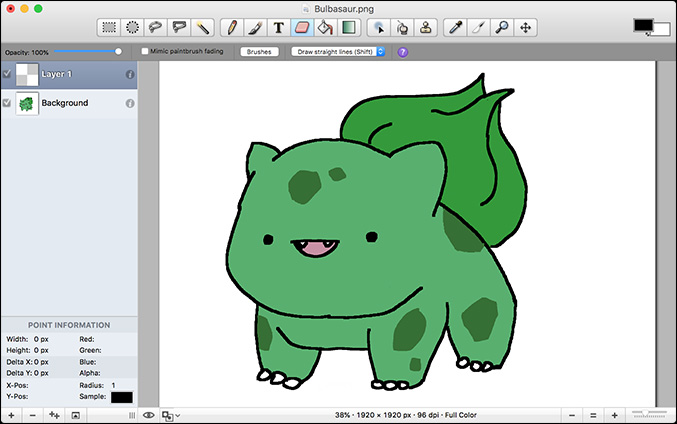The width and height of the screenshot is (677, 424).
Task: Select the Layer 1 thumbnail
Action: pos(27,74)
